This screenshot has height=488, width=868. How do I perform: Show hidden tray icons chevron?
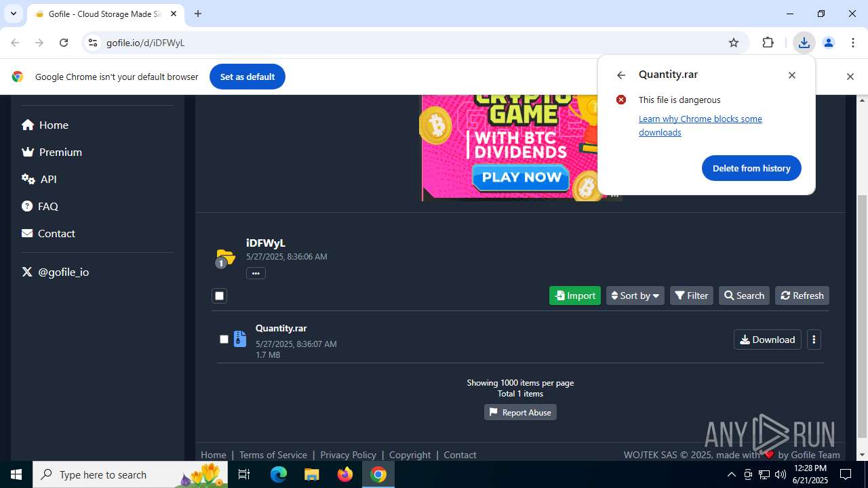coord(731,474)
